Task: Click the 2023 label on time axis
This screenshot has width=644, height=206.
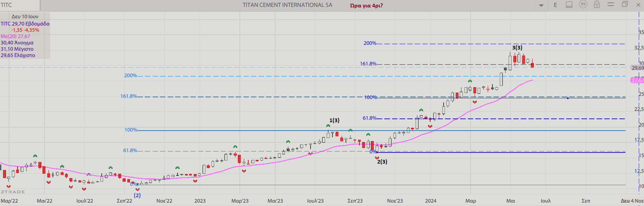Action: (200, 201)
